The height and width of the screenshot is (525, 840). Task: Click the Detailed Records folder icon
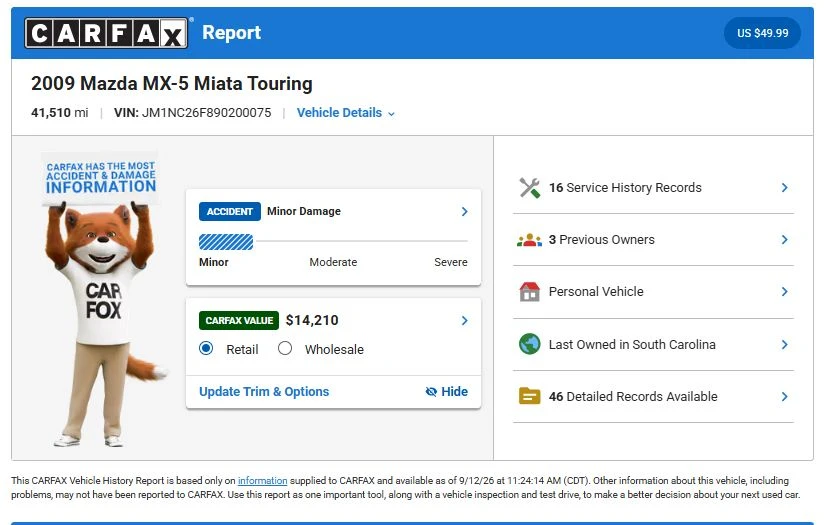point(529,396)
